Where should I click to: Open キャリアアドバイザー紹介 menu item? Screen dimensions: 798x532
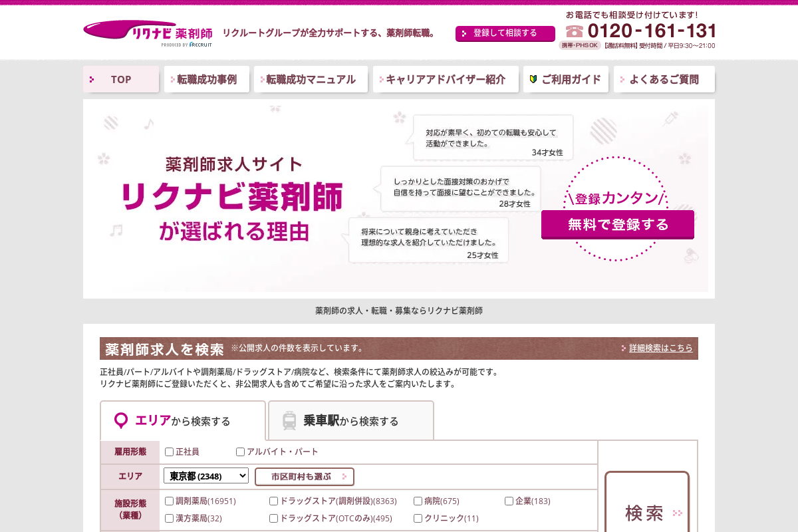tap(446, 79)
